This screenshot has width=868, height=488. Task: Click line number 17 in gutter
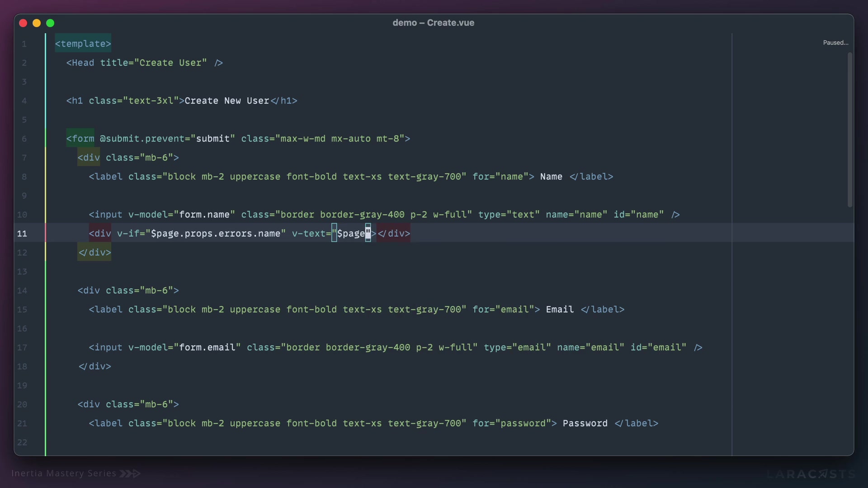click(x=22, y=347)
